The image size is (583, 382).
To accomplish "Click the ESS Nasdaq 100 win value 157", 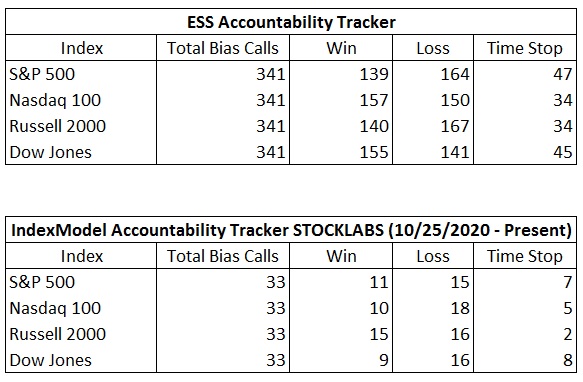I will [x=374, y=100].
